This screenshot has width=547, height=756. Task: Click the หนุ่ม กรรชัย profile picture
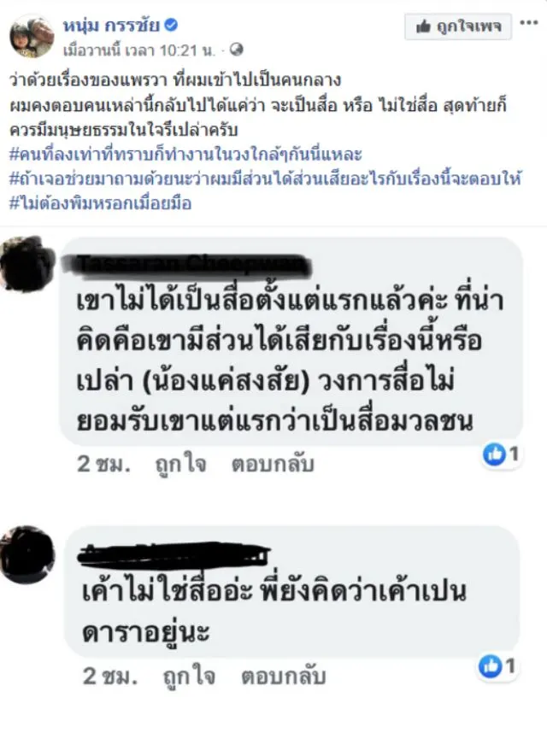(x=32, y=36)
